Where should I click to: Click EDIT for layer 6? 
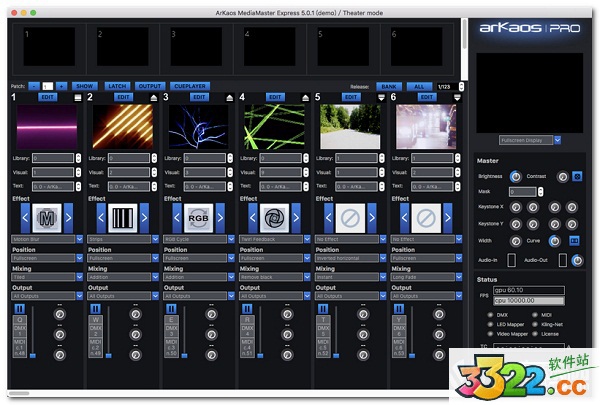tap(427, 97)
